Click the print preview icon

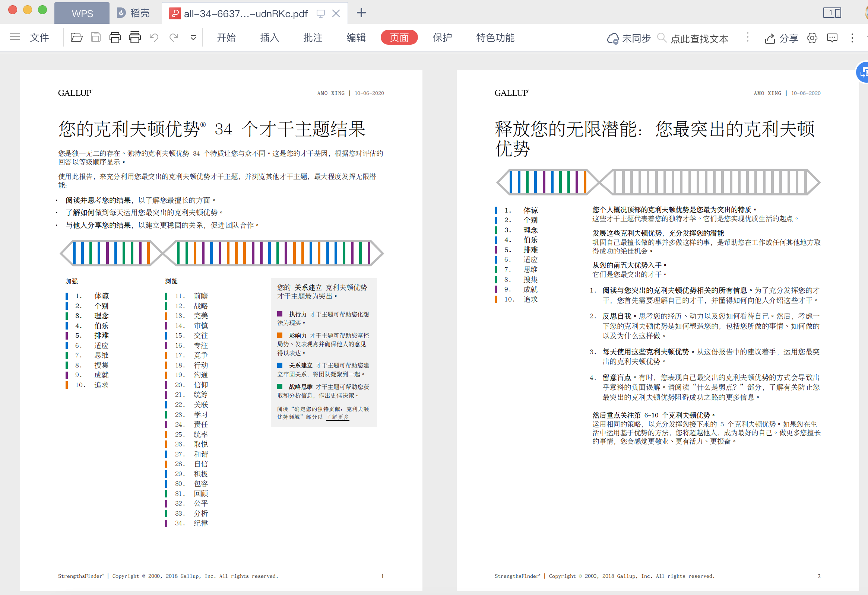point(135,37)
